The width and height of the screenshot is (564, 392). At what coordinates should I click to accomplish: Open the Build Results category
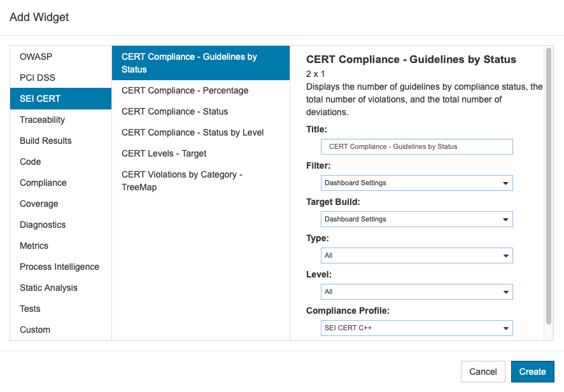click(x=60, y=141)
